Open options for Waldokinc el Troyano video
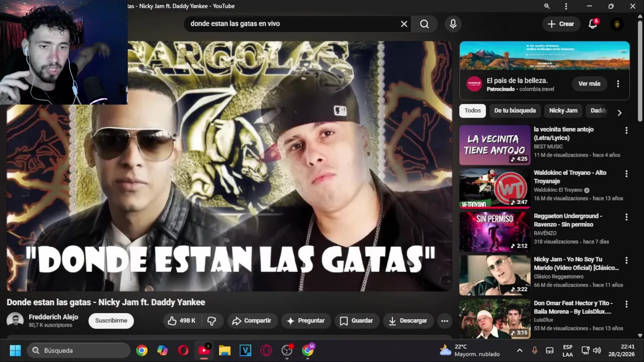The width and height of the screenshot is (644, 362). click(626, 174)
